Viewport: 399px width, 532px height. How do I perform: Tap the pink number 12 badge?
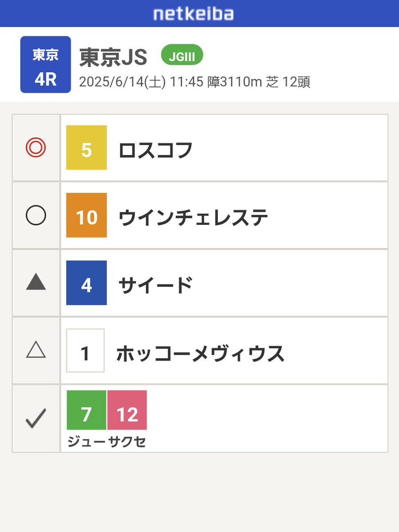127,410
